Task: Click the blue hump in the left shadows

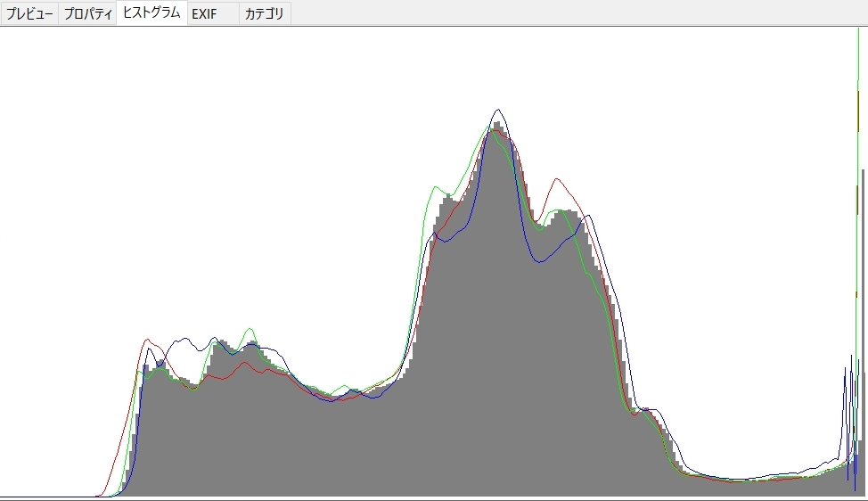Action: [184, 339]
